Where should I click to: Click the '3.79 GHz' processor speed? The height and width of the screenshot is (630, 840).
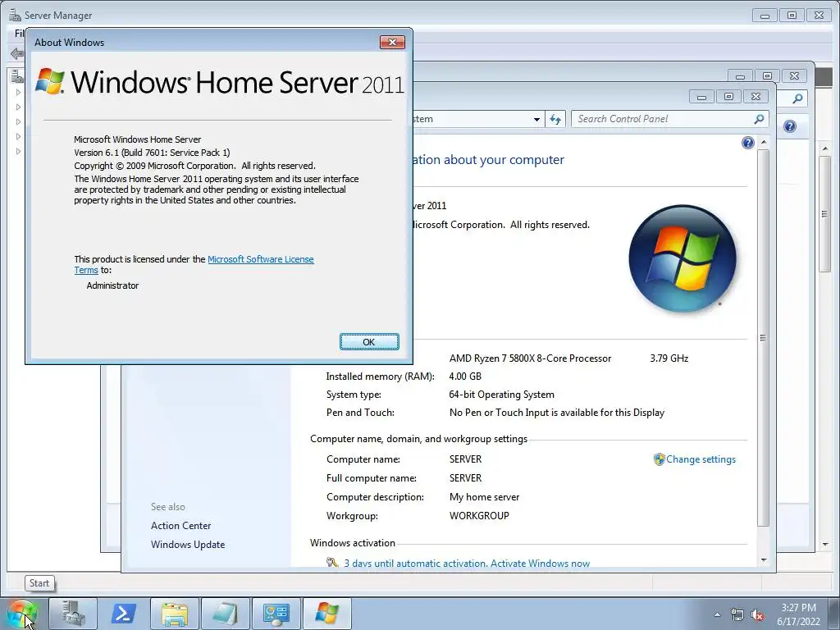[x=669, y=358]
